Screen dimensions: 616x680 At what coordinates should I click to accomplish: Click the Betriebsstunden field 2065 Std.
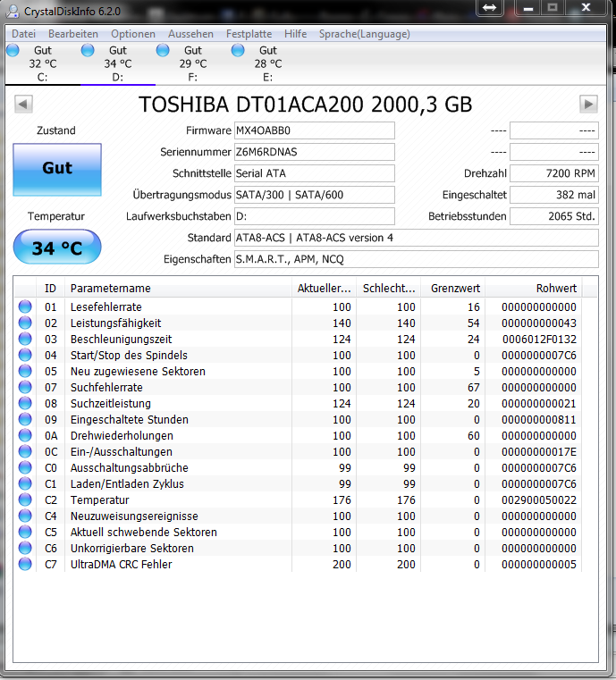554,216
